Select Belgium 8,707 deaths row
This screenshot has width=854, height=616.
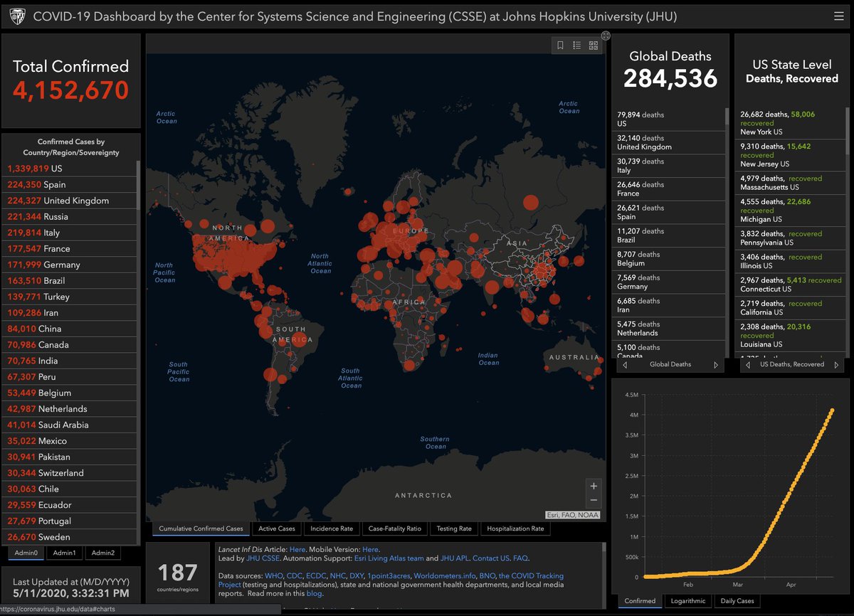click(668, 259)
